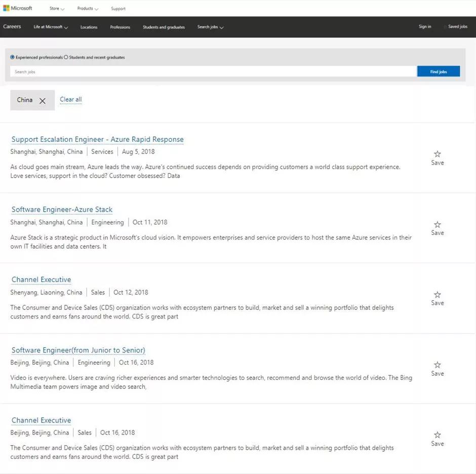Open the Professions menu item
Viewport: 476px width, 474px height.
(x=120, y=27)
